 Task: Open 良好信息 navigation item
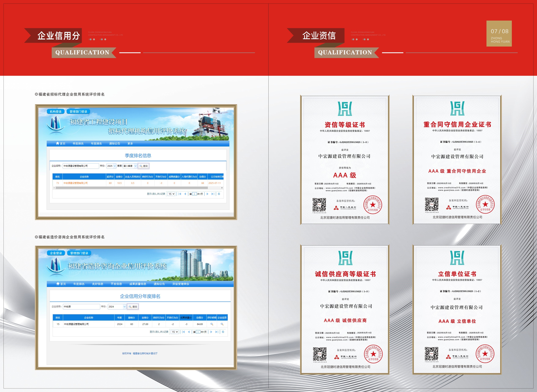click(98, 284)
